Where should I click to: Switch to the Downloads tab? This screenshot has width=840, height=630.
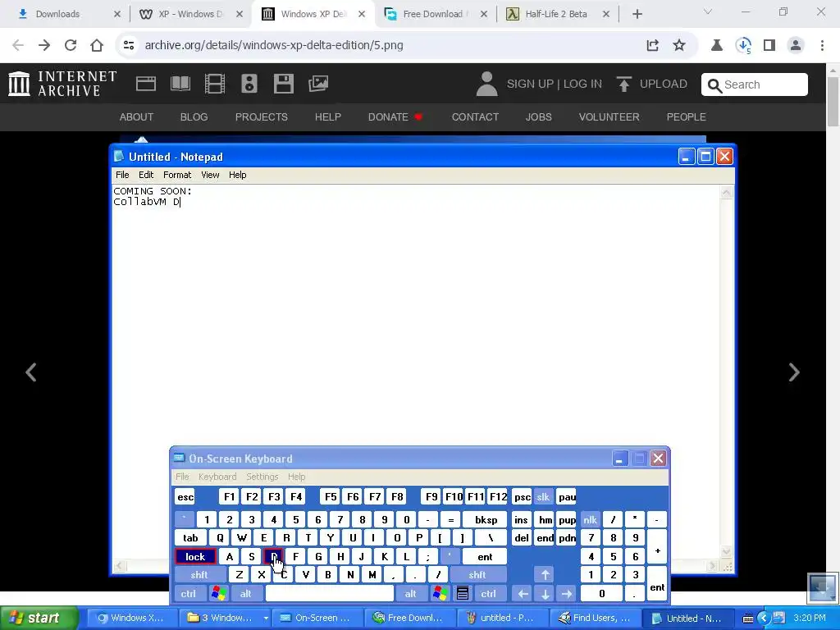[x=57, y=14]
